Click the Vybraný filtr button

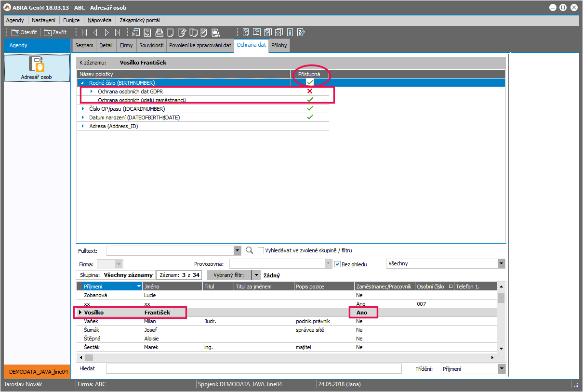tap(230, 275)
